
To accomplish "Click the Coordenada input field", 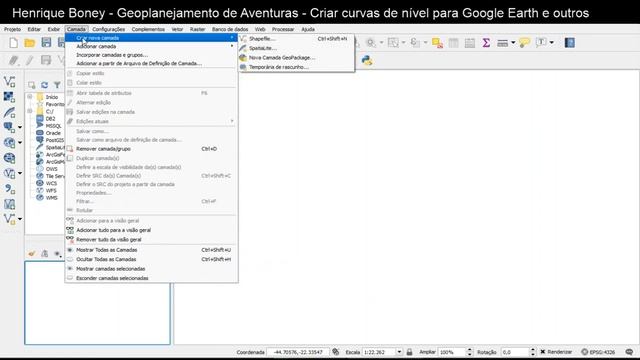I will point(298,352).
